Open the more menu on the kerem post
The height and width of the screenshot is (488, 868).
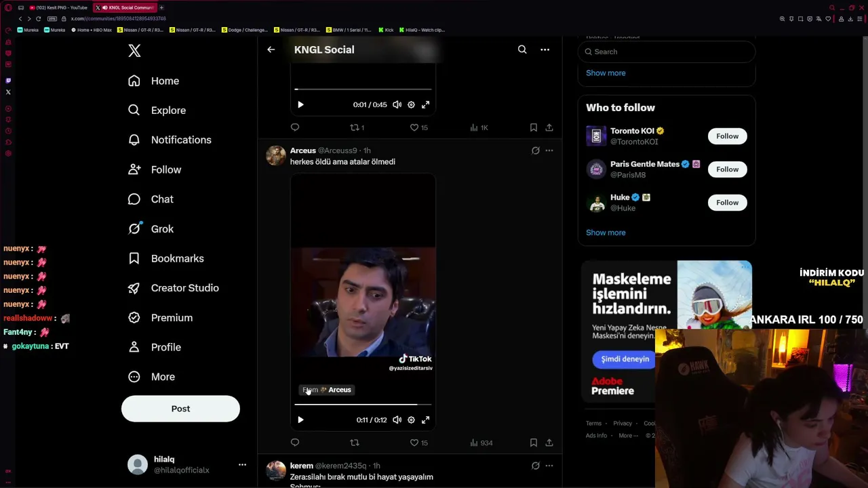point(549,466)
